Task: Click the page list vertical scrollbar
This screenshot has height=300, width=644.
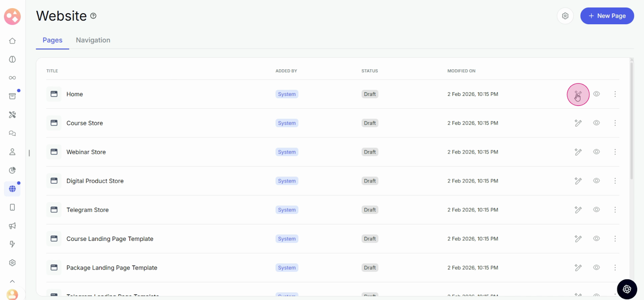Action: coord(632,121)
